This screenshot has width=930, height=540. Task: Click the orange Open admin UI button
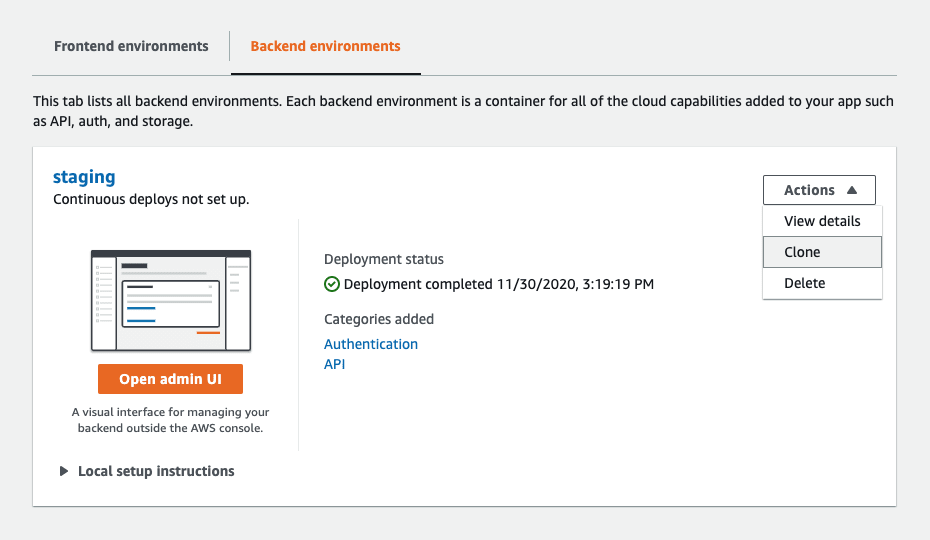pos(170,379)
